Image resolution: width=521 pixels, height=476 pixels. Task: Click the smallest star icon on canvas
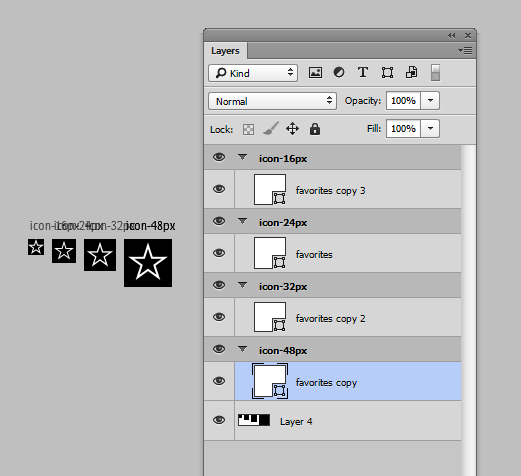click(x=36, y=247)
